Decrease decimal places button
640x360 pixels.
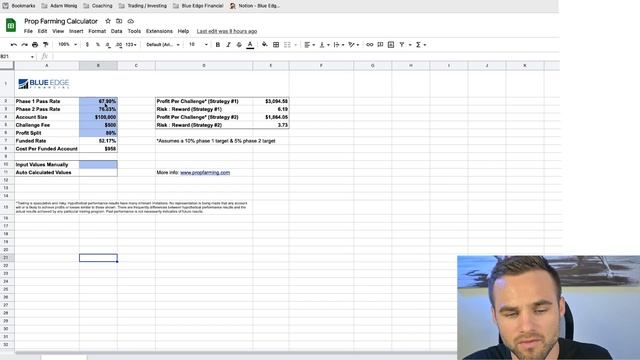tap(108, 44)
